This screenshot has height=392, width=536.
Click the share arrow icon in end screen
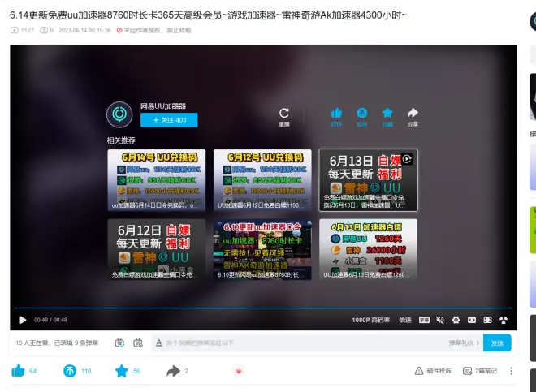coord(413,113)
